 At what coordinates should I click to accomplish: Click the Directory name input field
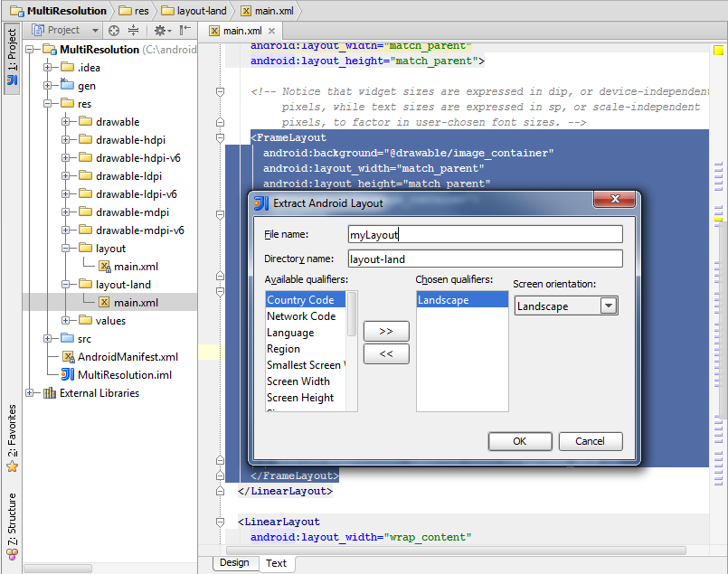click(x=485, y=259)
